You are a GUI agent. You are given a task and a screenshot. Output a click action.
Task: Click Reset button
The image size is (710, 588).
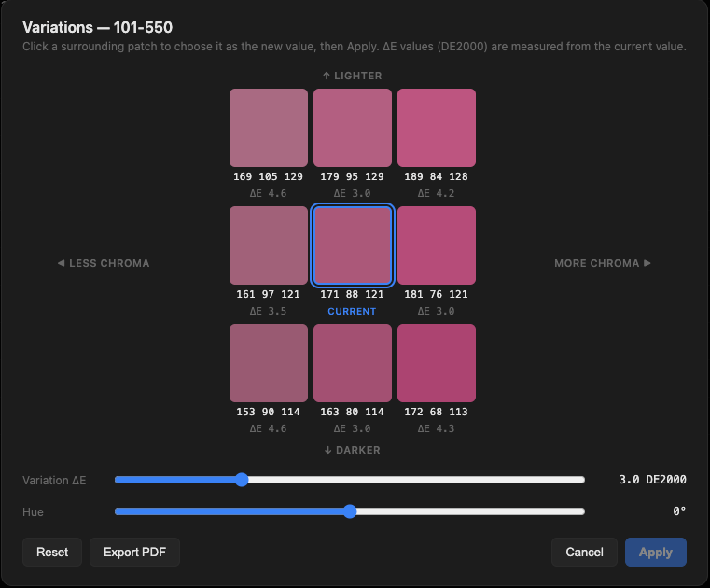pyautogui.click(x=52, y=553)
